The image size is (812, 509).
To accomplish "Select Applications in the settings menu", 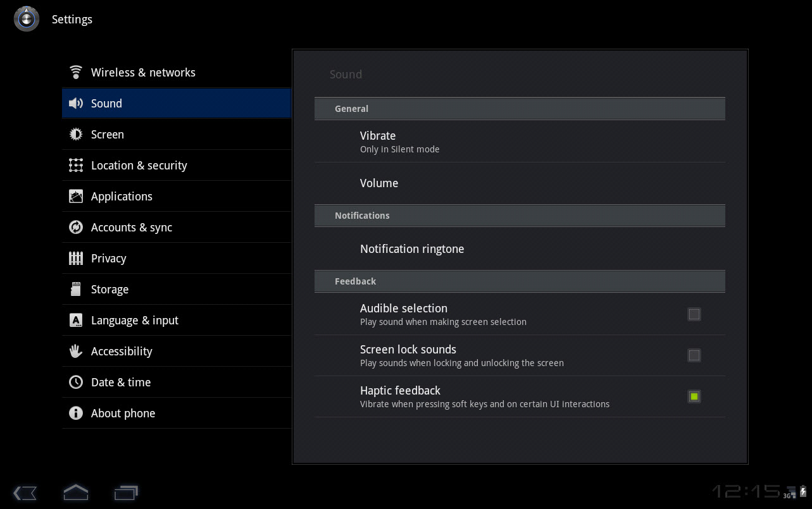I will [122, 197].
